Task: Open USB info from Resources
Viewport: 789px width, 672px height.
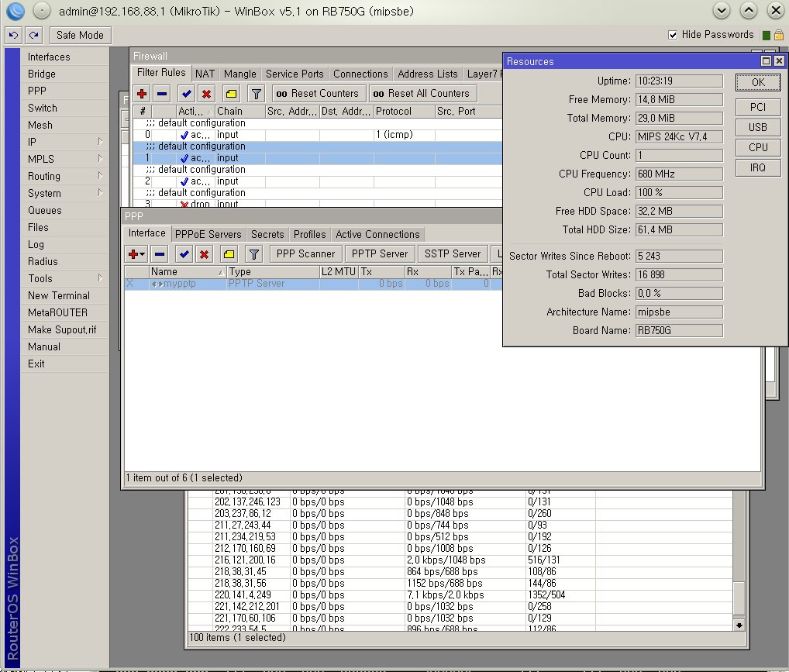Action: pos(758,127)
